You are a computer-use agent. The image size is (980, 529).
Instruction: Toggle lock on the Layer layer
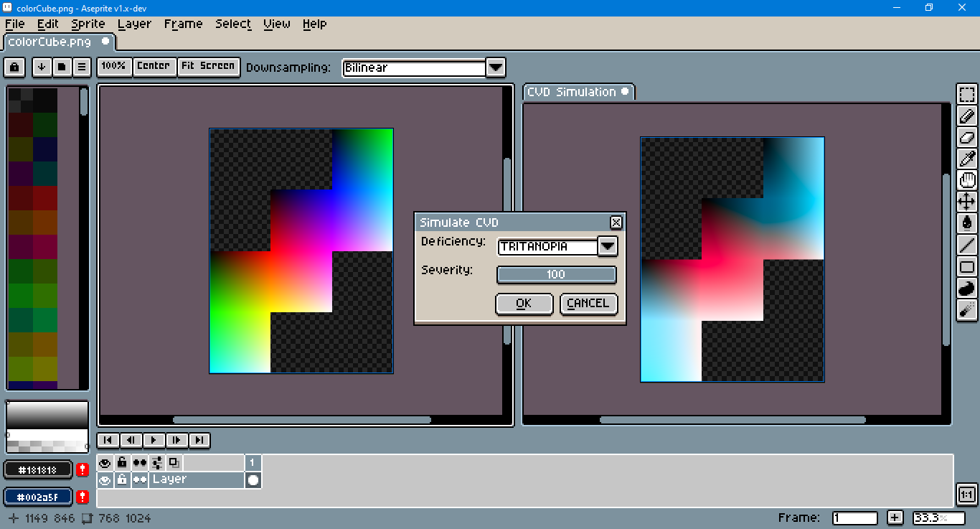(123, 479)
